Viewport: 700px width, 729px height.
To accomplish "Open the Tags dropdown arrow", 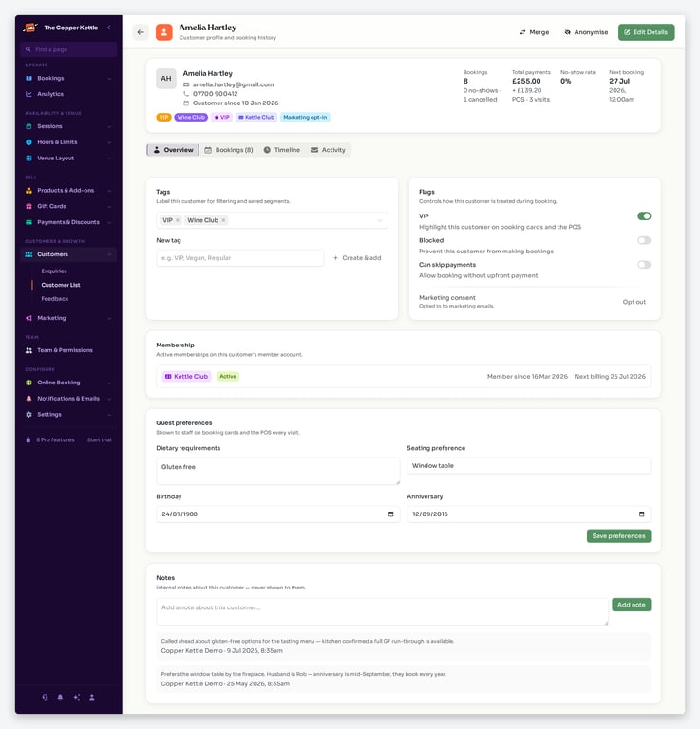I will (380, 220).
